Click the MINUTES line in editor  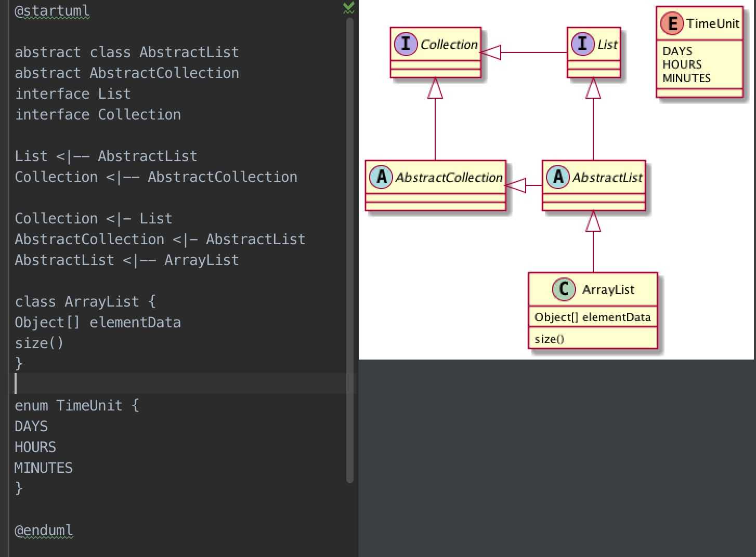[x=44, y=468]
